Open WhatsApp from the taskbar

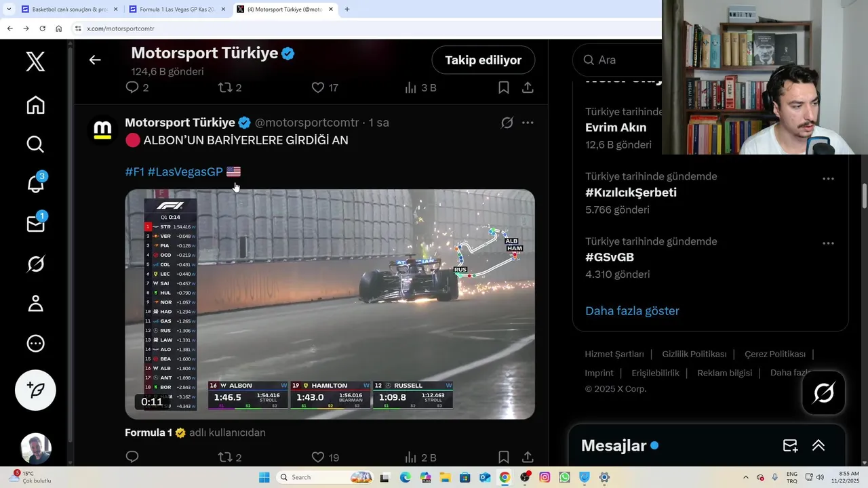click(x=564, y=477)
